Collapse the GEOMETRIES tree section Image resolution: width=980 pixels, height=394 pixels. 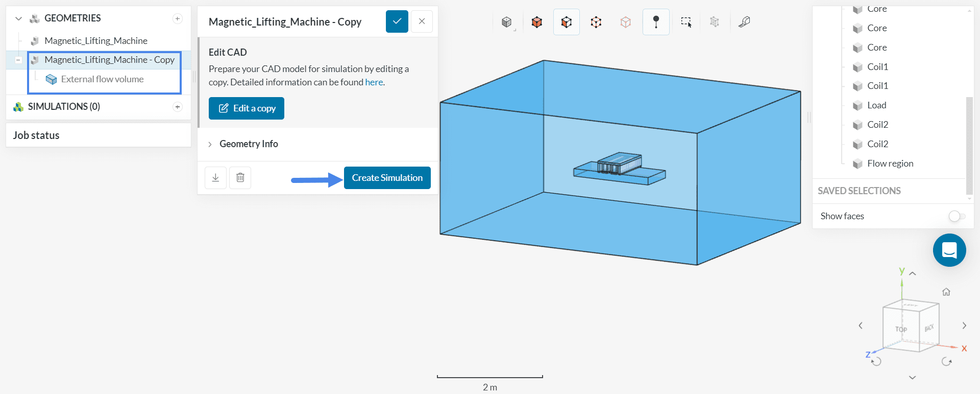coord(19,19)
